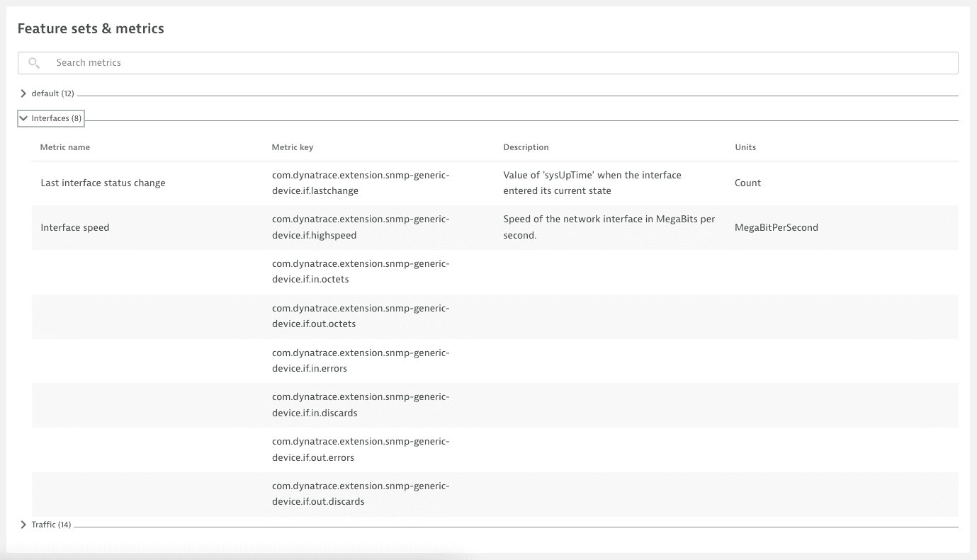Click the Count units value
This screenshot has width=977, height=560.
click(x=747, y=183)
